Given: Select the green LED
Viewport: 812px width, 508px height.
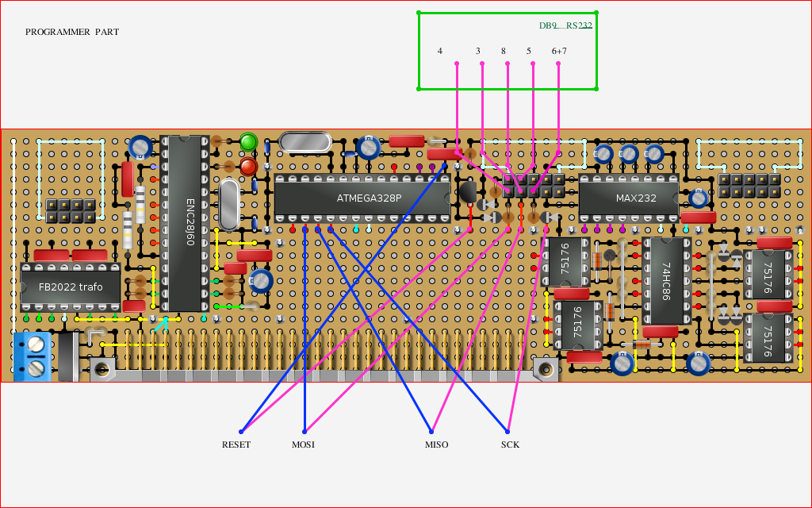Looking at the screenshot, I should 248,141.
